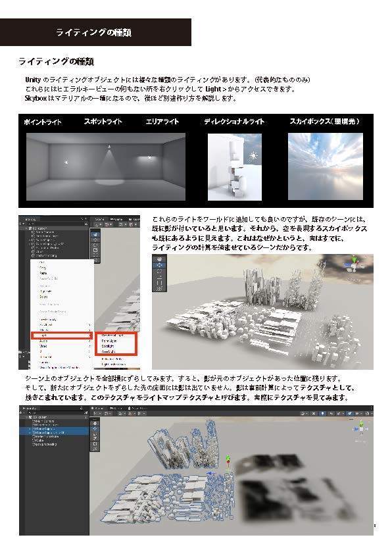
Task: Open the scene camera dropdown in bottom toolbar
Action: click(358, 413)
